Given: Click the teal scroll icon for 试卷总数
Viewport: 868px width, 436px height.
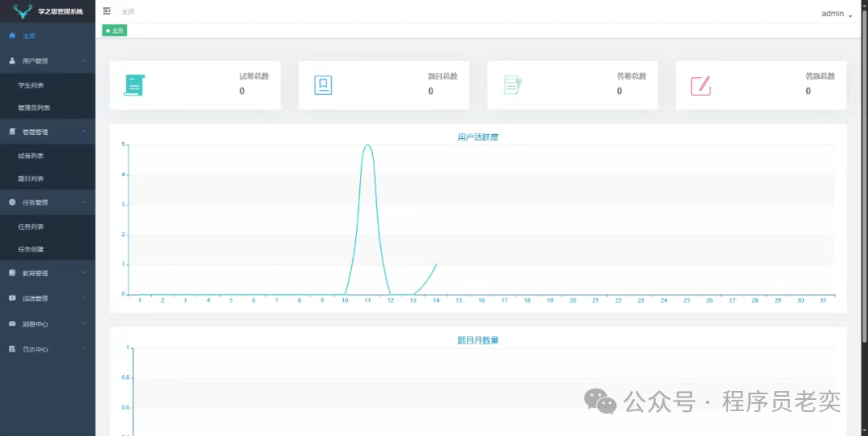Looking at the screenshot, I should (x=134, y=85).
